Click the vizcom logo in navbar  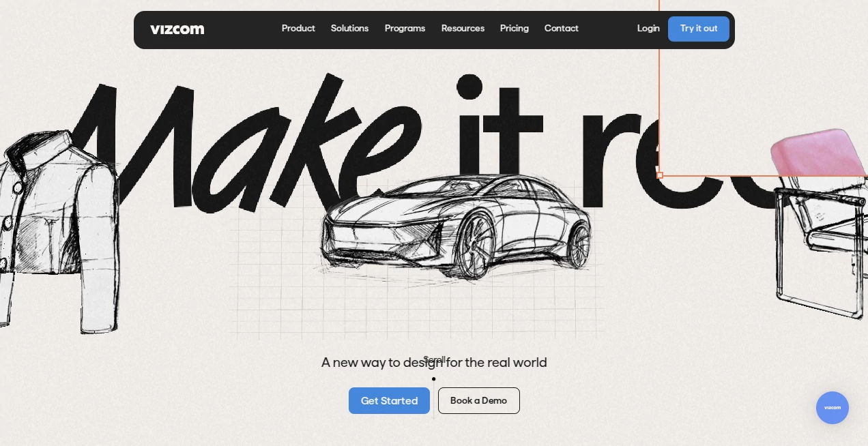pyautogui.click(x=177, y=29)
